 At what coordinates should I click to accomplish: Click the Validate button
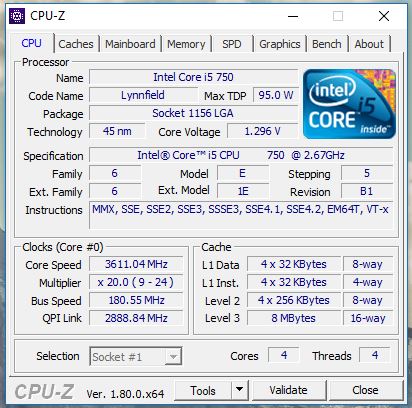coord(289,390)
